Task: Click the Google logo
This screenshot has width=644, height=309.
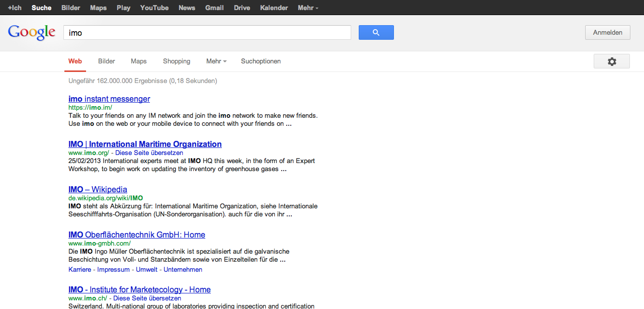Action: (31, 33)
